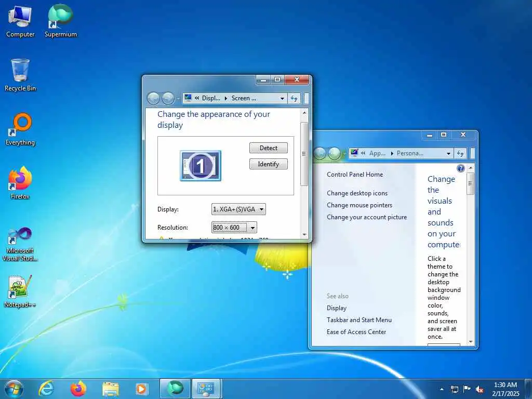Viewport: 532px width, 399px height.
Task: Open the Resolution dropdown 800 × 600
Action: pyautogui.click(x=234, y=228)
